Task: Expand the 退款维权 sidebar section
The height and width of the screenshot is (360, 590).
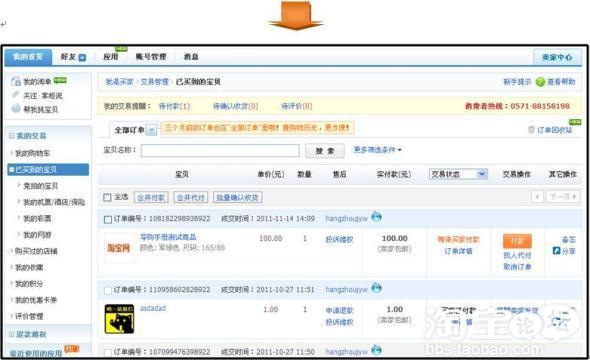Action: click(x=12, y=334)
